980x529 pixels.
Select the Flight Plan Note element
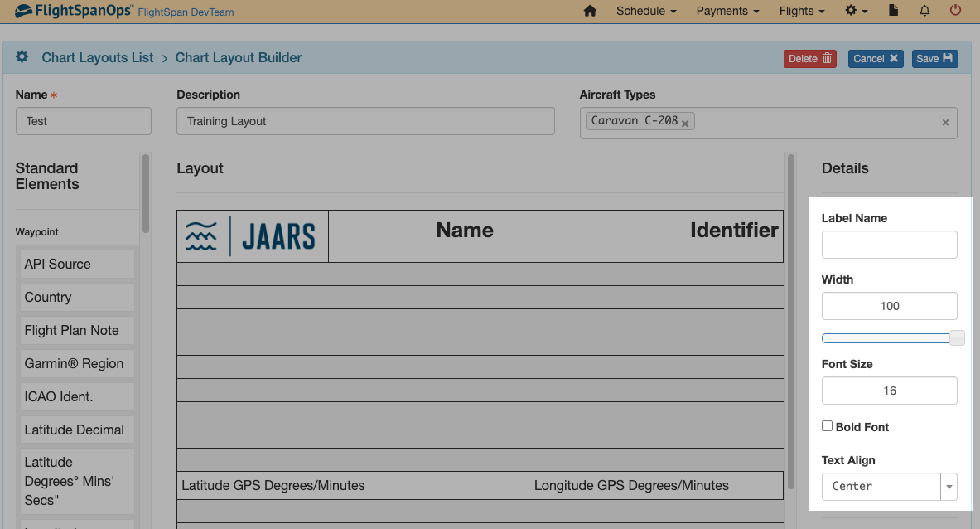78,330
